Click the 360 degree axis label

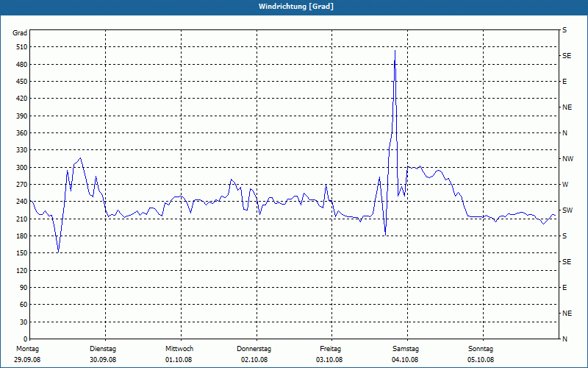23,133
